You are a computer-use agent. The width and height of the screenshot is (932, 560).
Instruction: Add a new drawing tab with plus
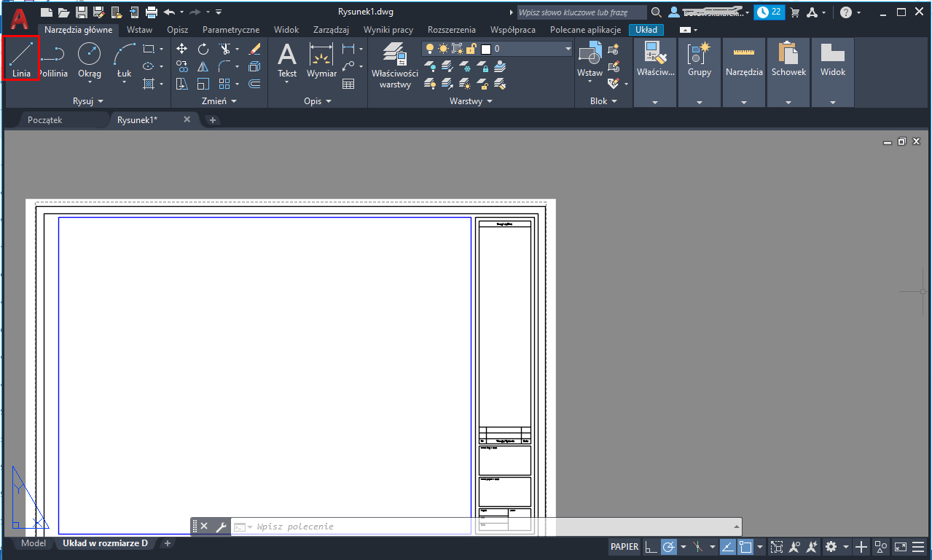[213, 120]
